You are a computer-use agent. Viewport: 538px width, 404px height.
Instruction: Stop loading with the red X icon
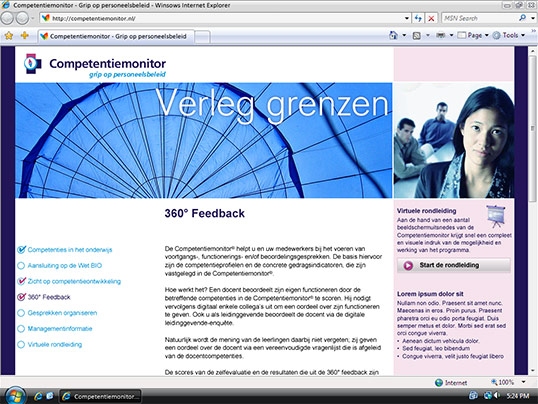click(431, 18)
